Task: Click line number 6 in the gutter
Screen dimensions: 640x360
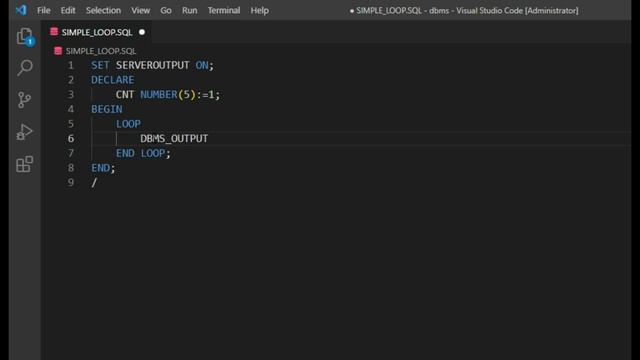Action: coord(71,139)
